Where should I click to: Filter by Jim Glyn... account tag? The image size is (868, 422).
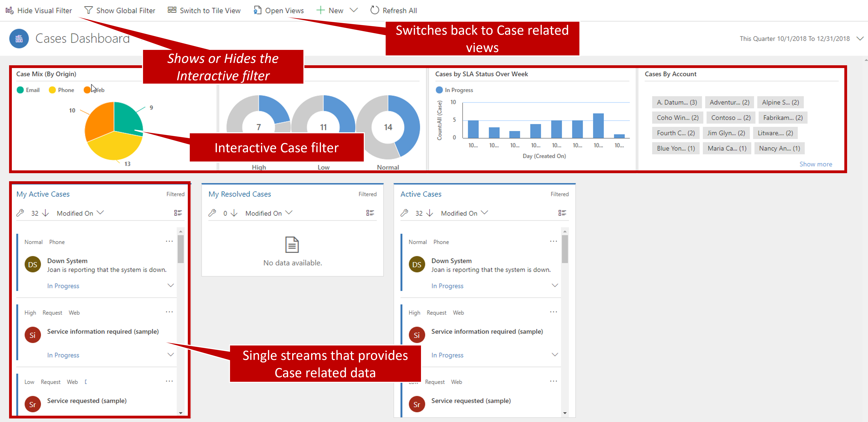[x=726, y=133]
